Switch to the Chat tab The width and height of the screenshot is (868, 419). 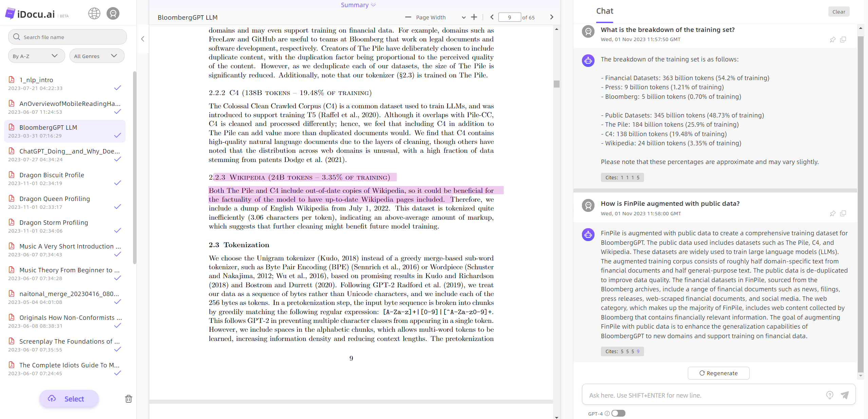604,11
